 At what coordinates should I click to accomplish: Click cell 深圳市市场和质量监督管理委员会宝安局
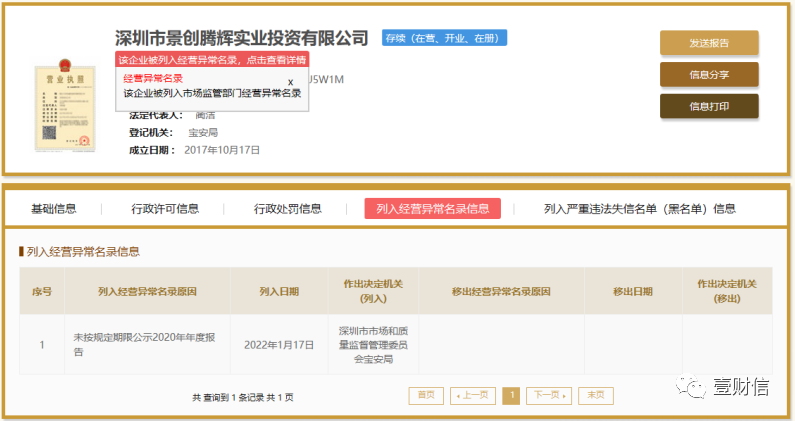coord(373,345)
